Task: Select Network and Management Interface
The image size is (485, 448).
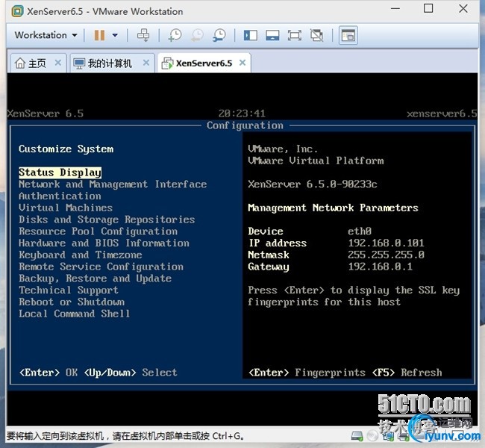Action: coord(113,184)
